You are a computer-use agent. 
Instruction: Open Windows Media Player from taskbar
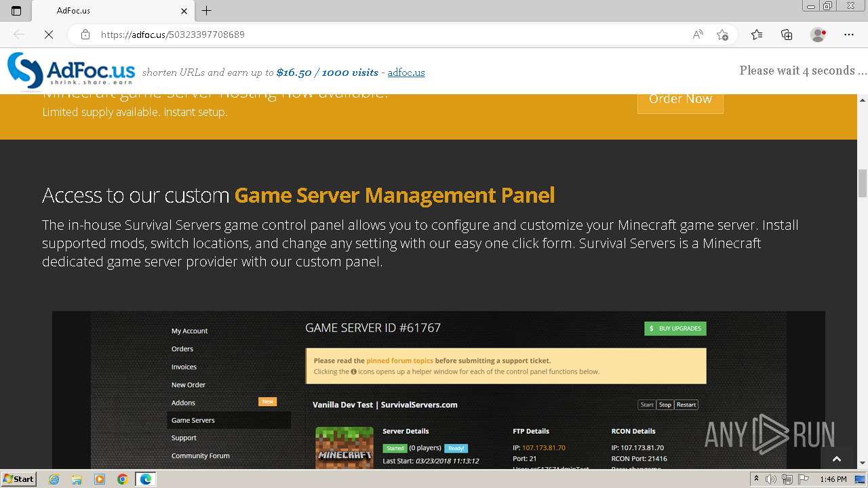point(100,479)
